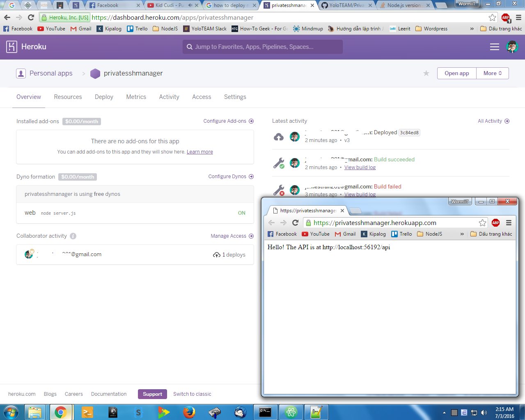Click Learn more about add-ons
The width and height of the screenshot is (525, 420).
pos(200,152)
